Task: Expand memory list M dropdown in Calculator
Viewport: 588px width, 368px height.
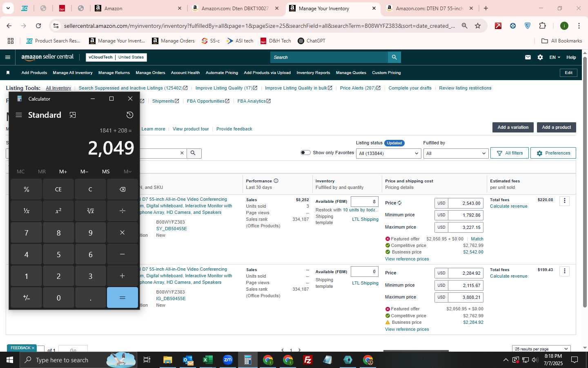Action: click(127, 171)
